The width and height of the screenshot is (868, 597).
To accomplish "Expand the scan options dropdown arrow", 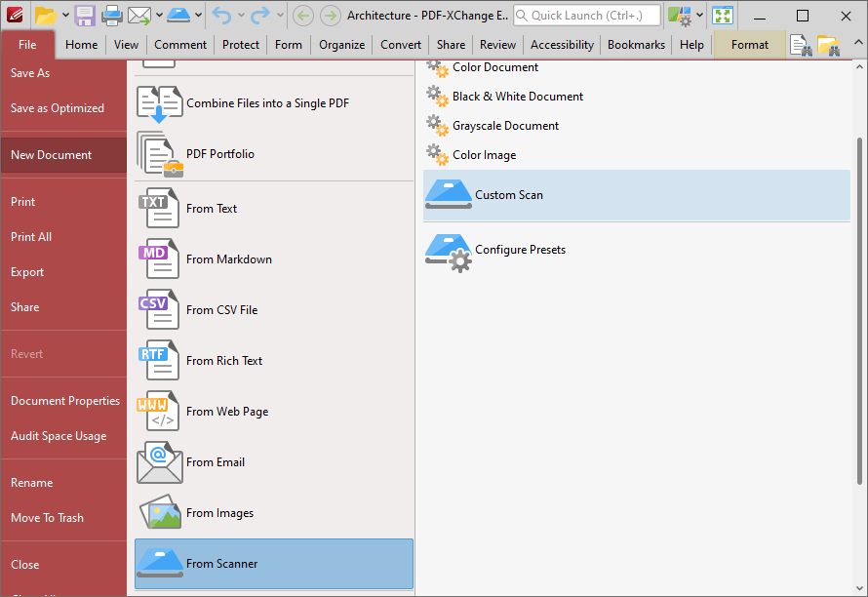I will [x=198, y=15].
